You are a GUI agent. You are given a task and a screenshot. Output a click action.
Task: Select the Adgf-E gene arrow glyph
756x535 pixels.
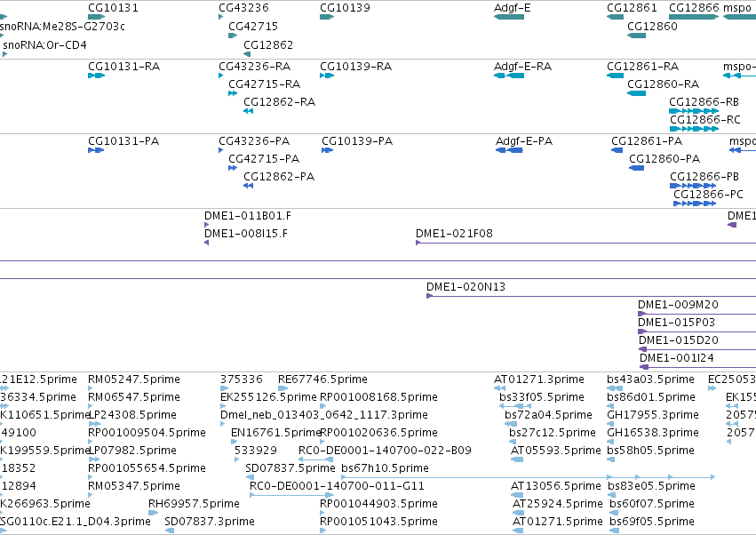click(x=509, y=17)
